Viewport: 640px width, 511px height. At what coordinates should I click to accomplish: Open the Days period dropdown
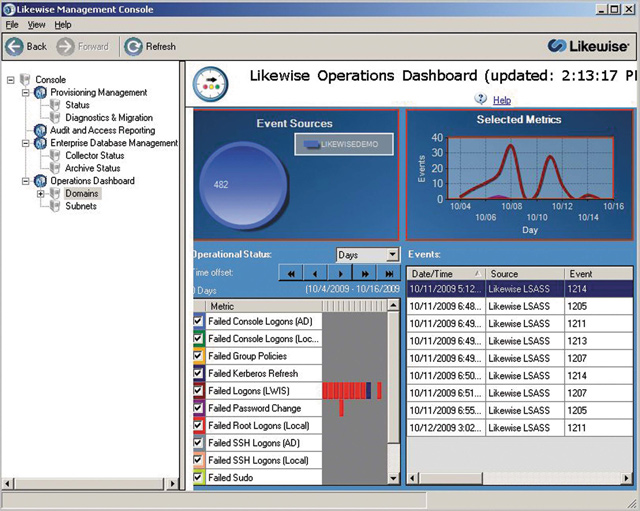click(x=392, y=255)
